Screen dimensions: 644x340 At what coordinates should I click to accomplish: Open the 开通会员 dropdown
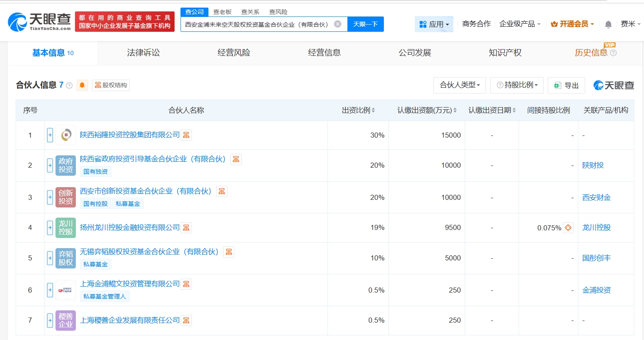point(572,24)
